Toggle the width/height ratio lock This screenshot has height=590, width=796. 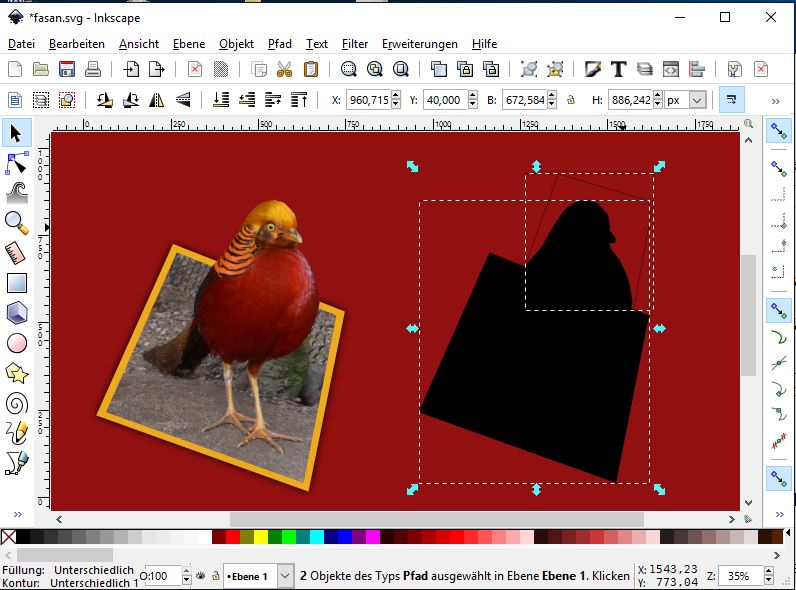(571, 100)
